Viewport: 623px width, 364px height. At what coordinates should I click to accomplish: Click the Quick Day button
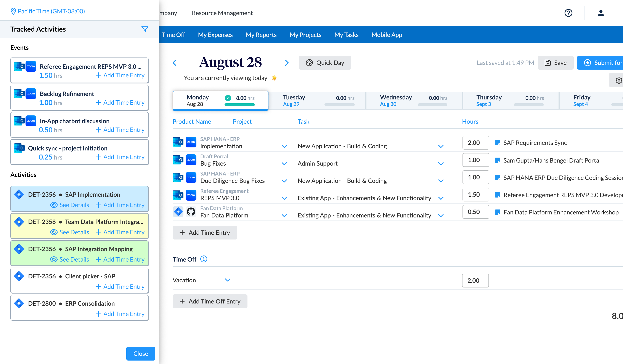[325, 63]
